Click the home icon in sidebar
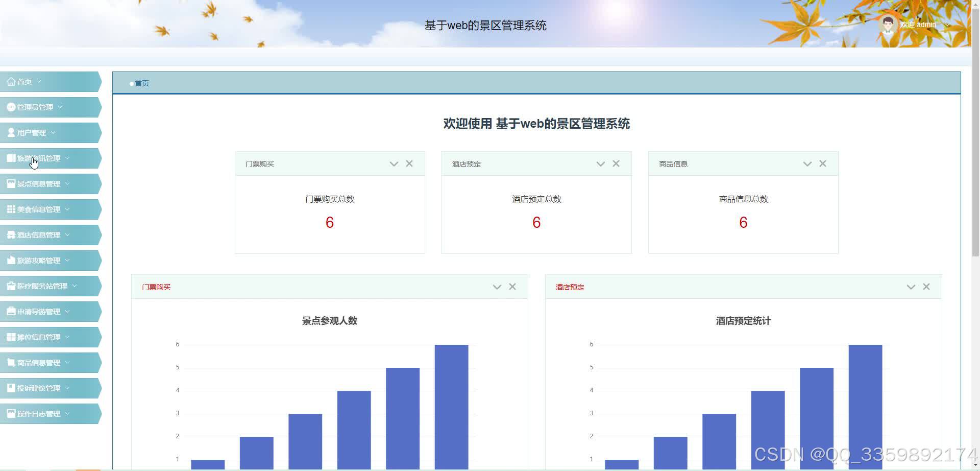Viewport: 980px width, 471px height. [11, 81]
